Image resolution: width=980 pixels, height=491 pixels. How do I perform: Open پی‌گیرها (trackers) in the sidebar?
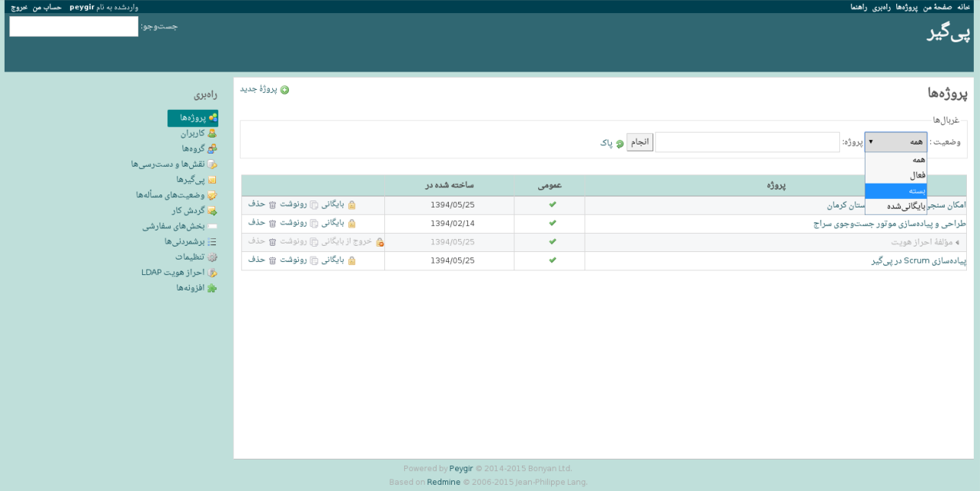(196, 179)
